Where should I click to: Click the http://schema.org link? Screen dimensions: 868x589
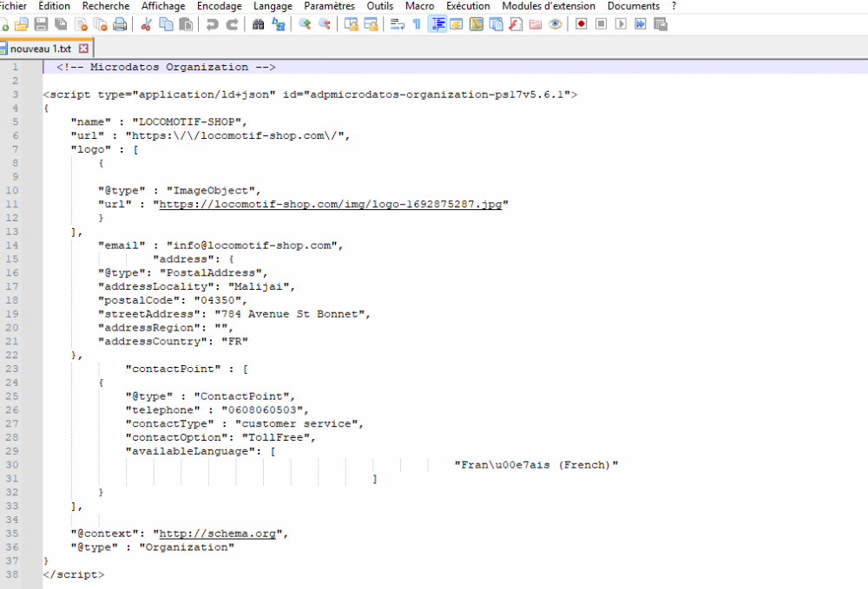click(x=218, y=533)
